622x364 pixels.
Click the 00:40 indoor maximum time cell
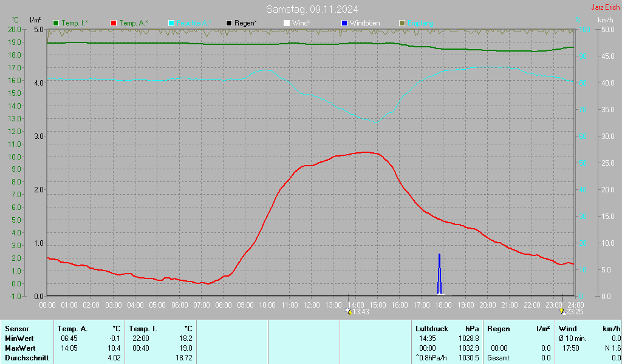click(140, 348)
